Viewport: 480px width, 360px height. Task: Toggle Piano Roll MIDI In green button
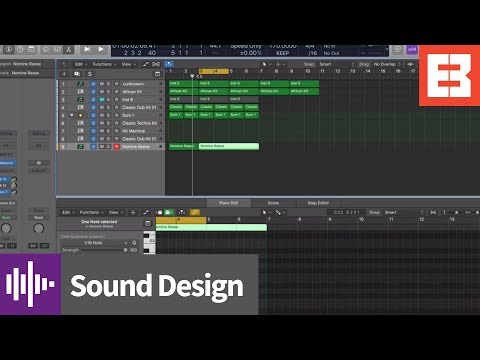[169, 212]
